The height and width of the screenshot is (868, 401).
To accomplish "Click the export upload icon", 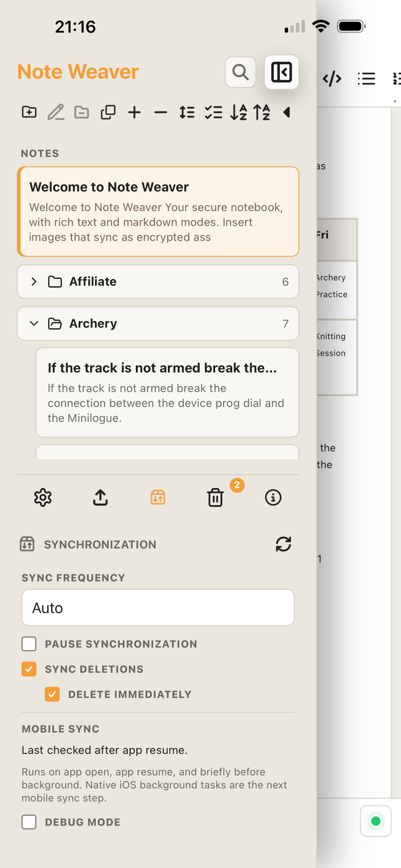I will (x=100, y=497).
